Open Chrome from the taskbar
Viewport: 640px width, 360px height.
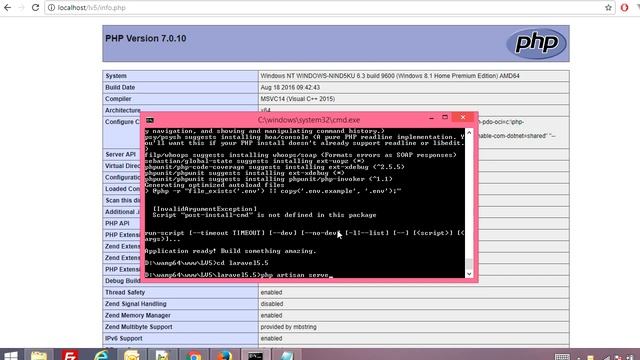click(x=194, y=356)
